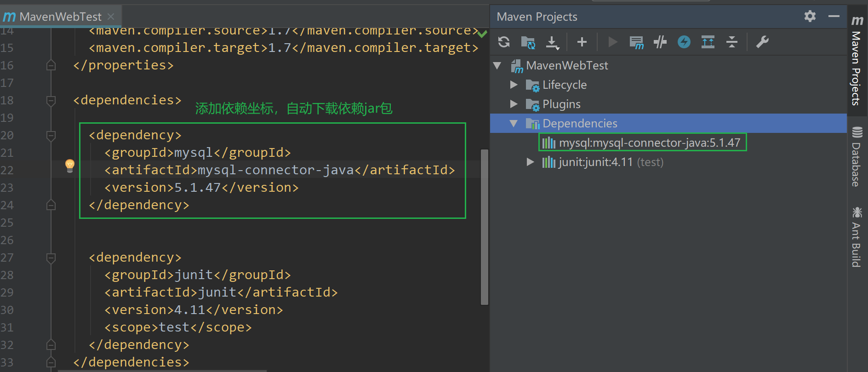Click the intention lightbulb on line 22
The image size is (868, 372).
(70, 166)
